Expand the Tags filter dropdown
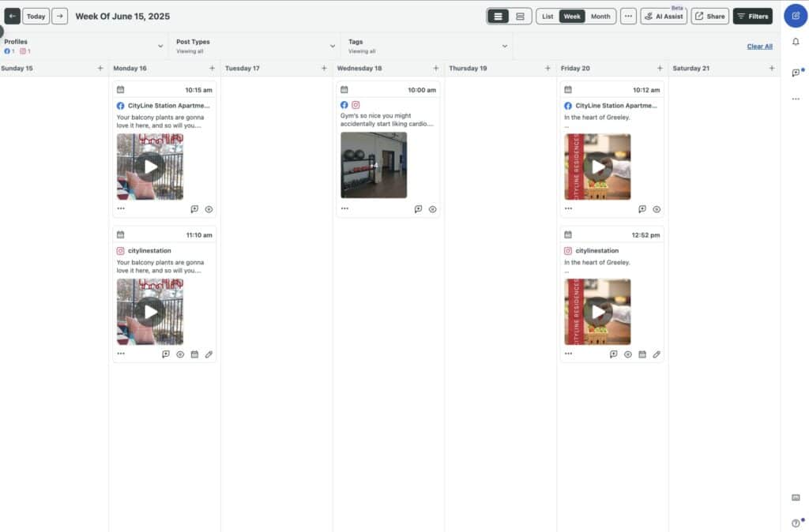This screenshot has width=809, height=532. (x=427, y=46)
